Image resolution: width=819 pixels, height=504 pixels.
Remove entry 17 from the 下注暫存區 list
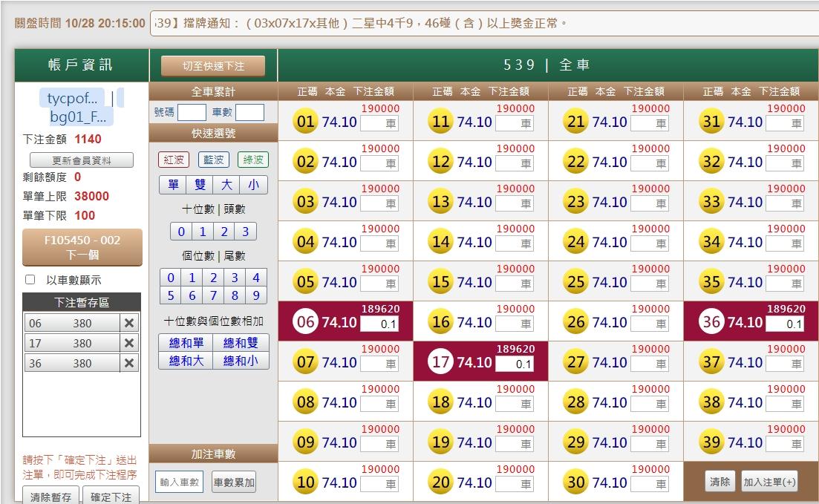(129, 343)
